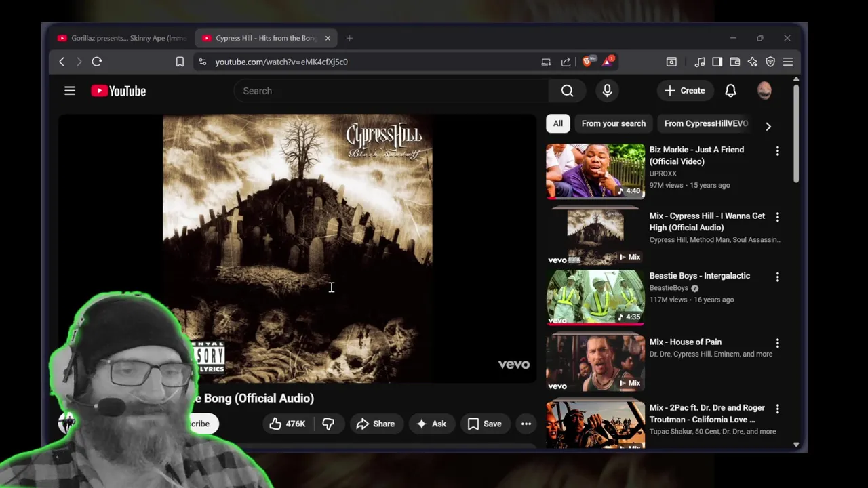Select the From your search chip

point(613,123)
